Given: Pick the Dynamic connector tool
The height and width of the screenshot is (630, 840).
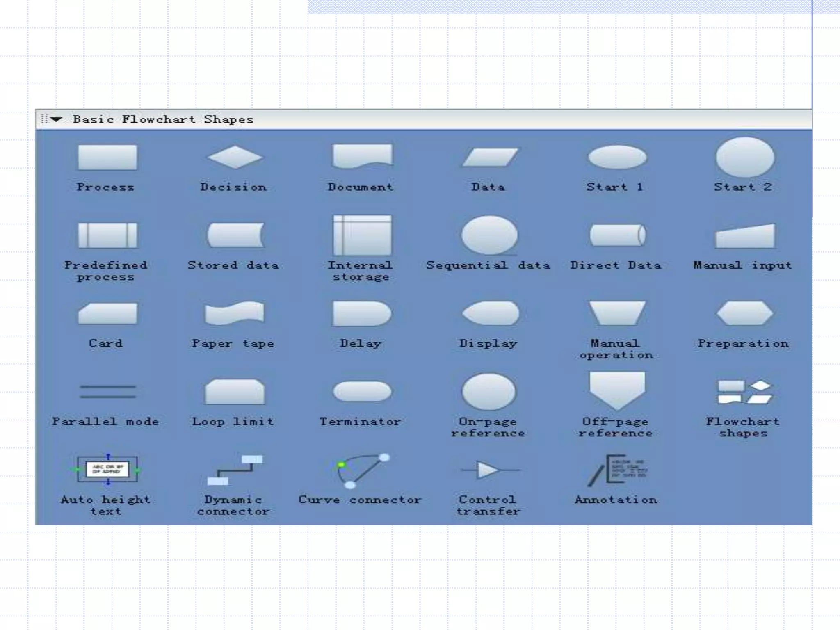Looking at the screenshot, I should 235,470.
